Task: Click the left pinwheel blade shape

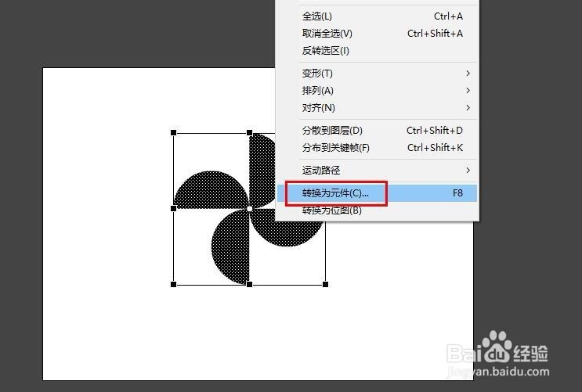Action: [211, 191]
